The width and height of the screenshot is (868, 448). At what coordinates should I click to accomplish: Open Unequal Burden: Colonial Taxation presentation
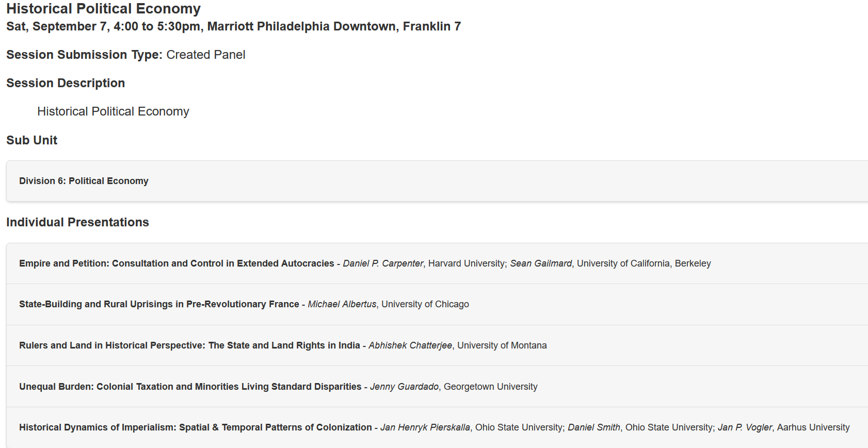190,387
